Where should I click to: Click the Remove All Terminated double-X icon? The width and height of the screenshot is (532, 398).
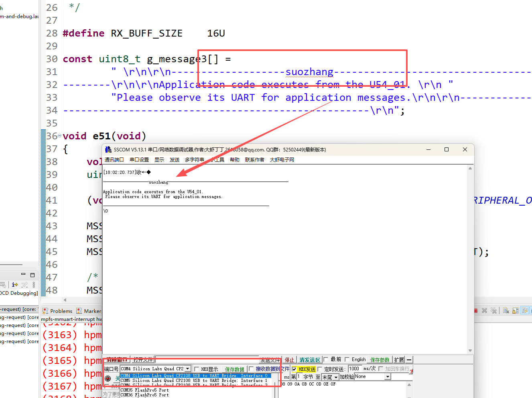point(493,310)
